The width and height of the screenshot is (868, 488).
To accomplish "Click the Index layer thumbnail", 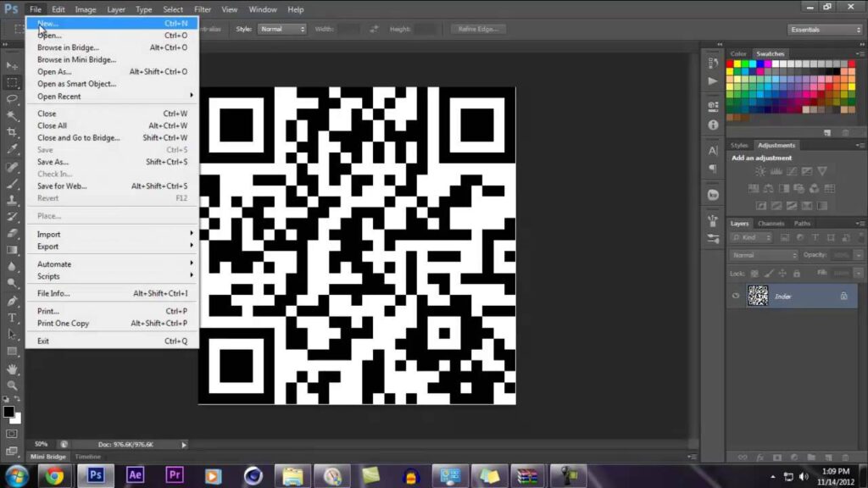I will pos(758,296).
